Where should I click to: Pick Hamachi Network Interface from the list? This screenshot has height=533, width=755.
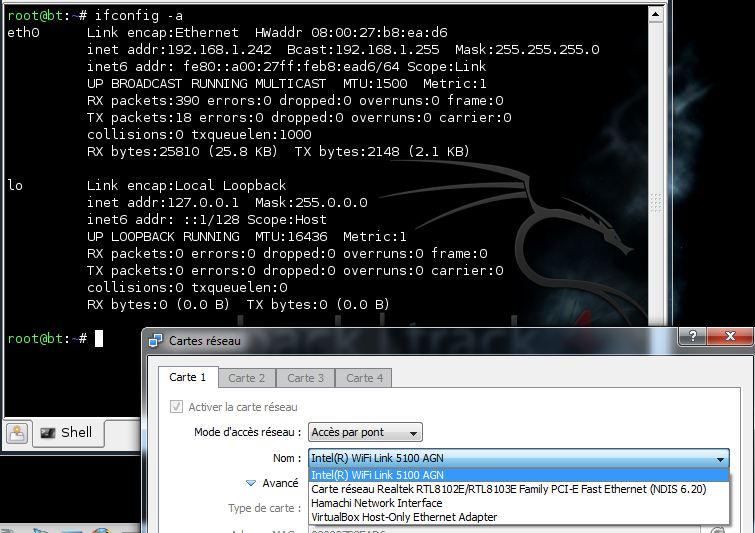(x=519, y=503)
